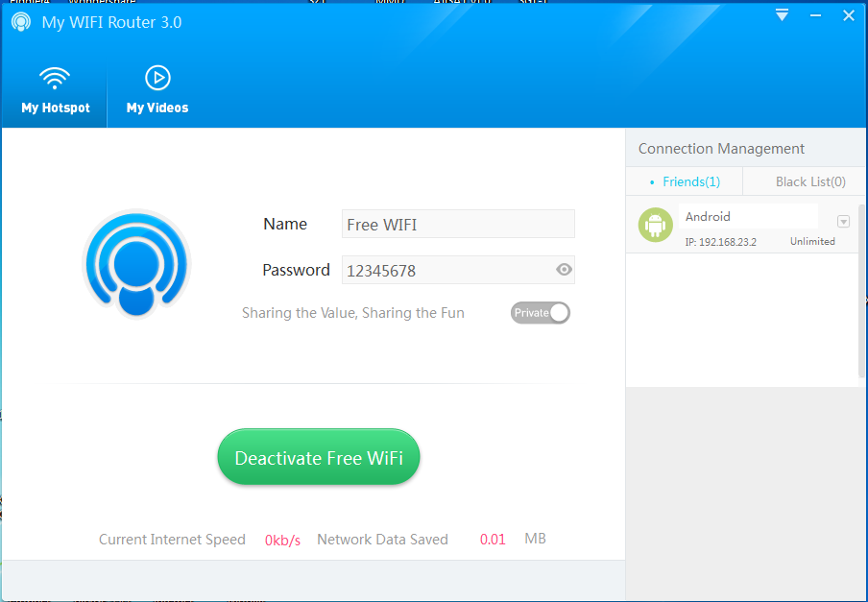Click the Deactivate Free WiFi button
Viewport: 868px width, 602px height.
pyautogui.click(x=319, y=457)
